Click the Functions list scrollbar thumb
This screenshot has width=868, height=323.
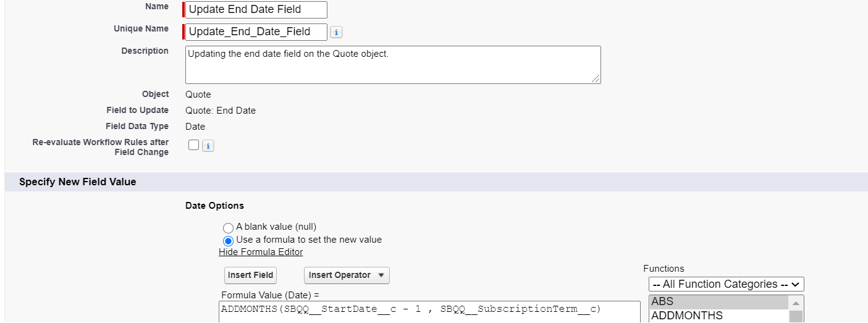796,316
